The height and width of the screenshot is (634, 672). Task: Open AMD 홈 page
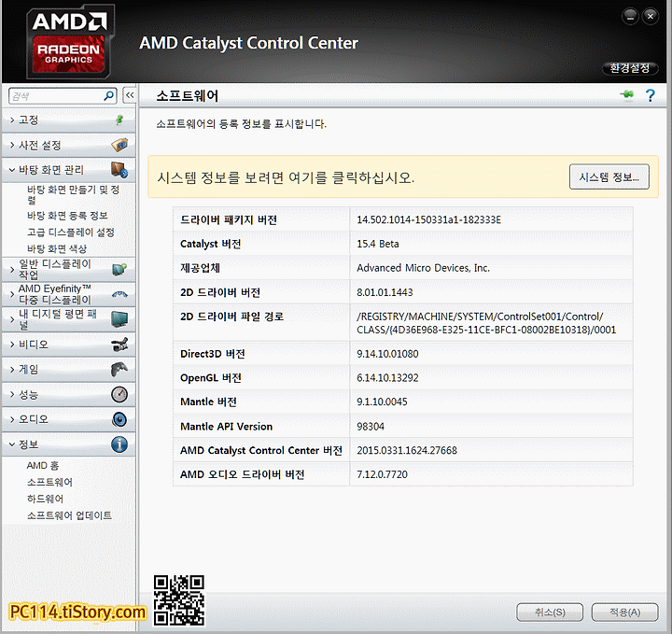point(42,466)
